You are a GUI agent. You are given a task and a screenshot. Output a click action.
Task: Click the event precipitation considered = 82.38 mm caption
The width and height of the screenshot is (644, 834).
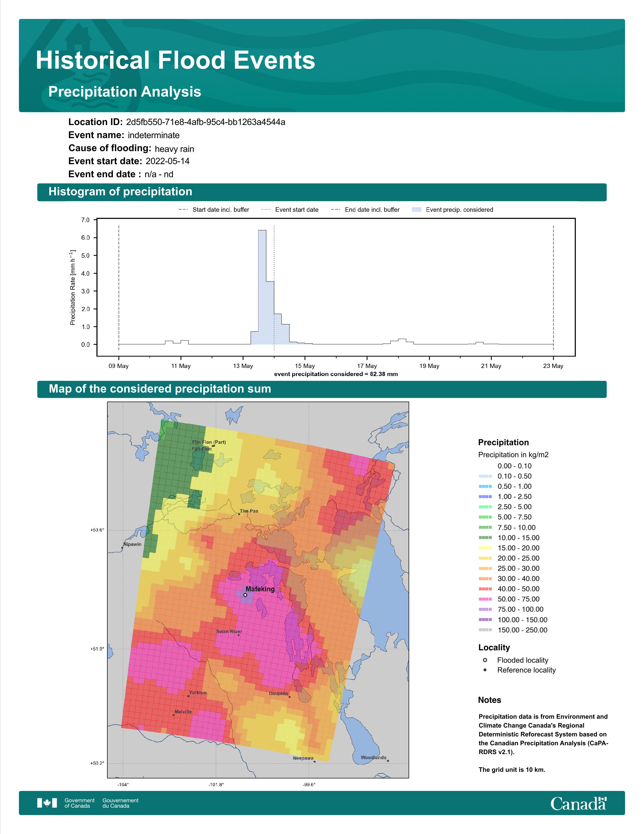336,374
